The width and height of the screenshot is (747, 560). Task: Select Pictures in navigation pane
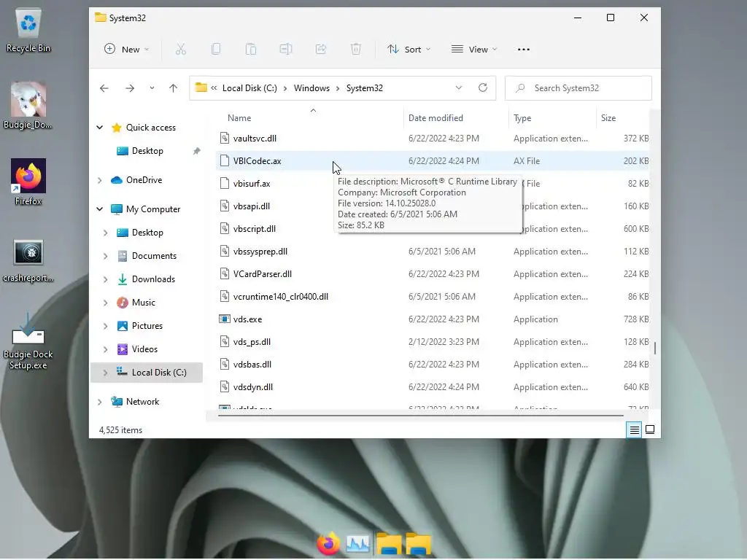click(x=147, y=326)
